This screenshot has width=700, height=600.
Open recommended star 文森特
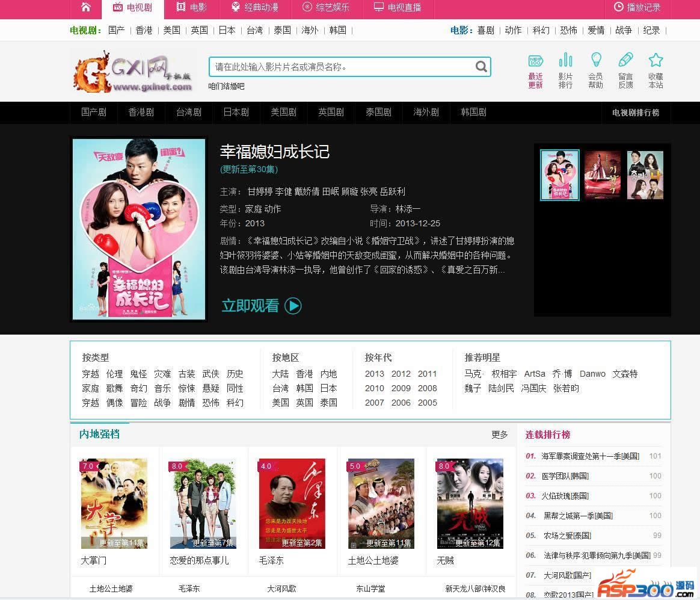625,374
